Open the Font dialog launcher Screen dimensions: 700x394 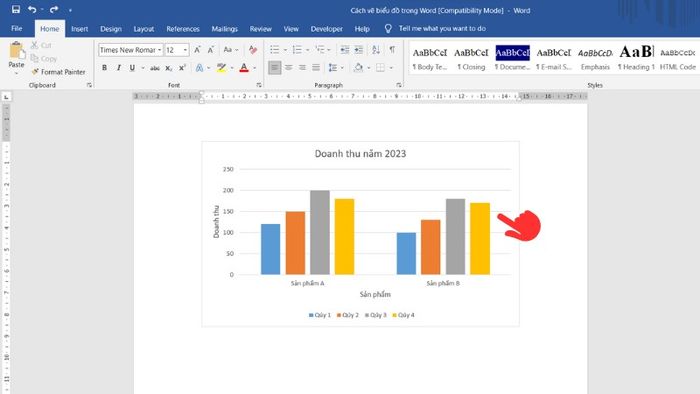[x=259, y=85]
